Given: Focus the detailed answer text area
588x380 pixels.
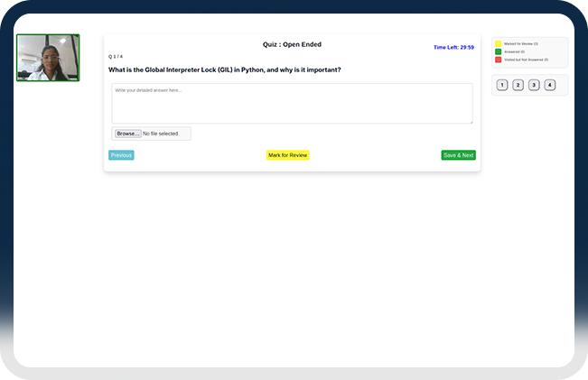Looking at the screenshot, I should tap(292, 104).
